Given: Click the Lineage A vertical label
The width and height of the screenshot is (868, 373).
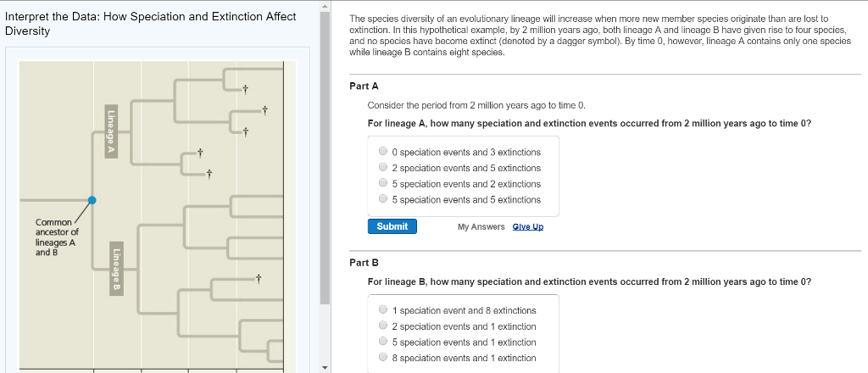Looking at the screenshot, I should click(x=110, y=132).
